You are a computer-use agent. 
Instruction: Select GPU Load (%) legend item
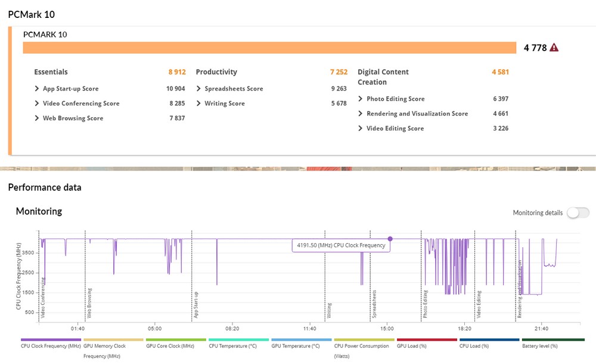click(x=427, y=344)
